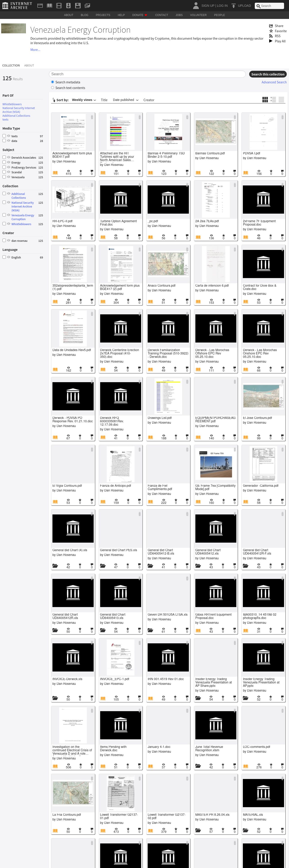Open the Internet Archive home logo

[x=17, y=5]
